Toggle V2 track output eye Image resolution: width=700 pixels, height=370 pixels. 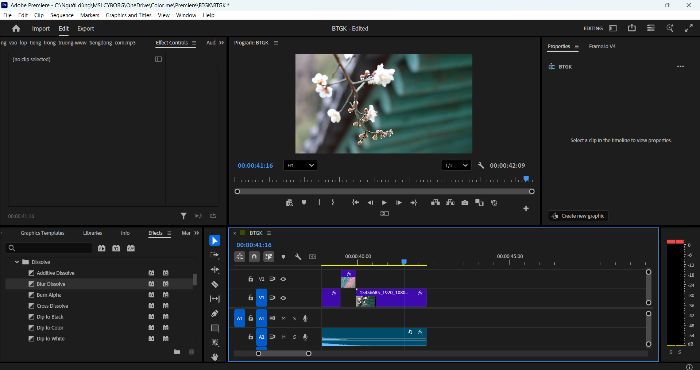pyautogui.click(x=283, y=279)
